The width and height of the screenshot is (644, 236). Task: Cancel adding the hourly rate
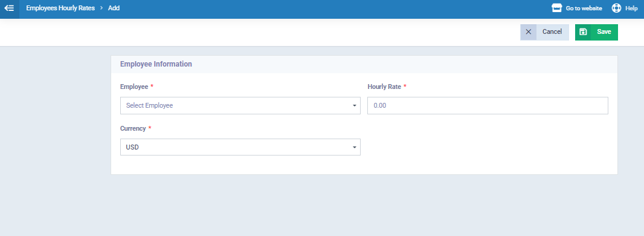(x=544, y=32)
